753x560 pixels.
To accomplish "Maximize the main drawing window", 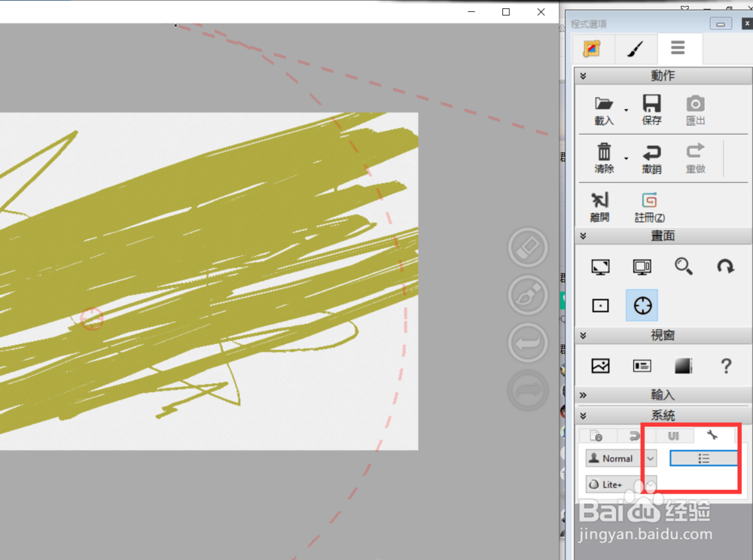I will (x=506, y=12).
